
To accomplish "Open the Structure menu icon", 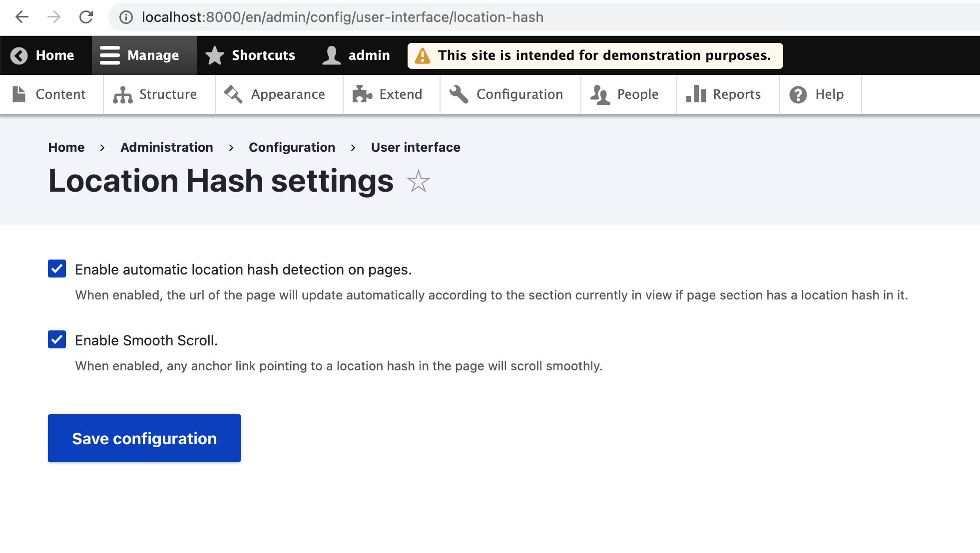I will 122,94.
